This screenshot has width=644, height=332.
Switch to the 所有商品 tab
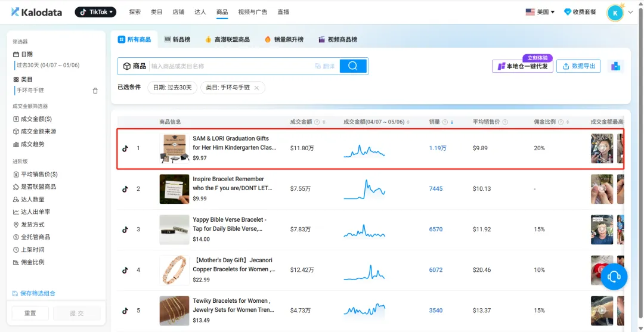click(x=134, y=39)
